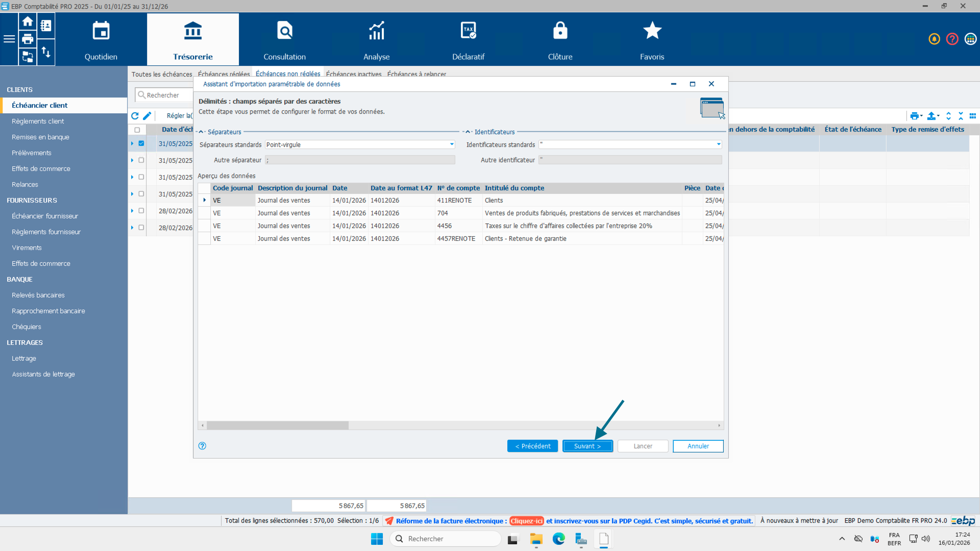The width and height of the screenshot is (980, 551).
Task: Click the red help question mark icon
Action: [952, 39]
